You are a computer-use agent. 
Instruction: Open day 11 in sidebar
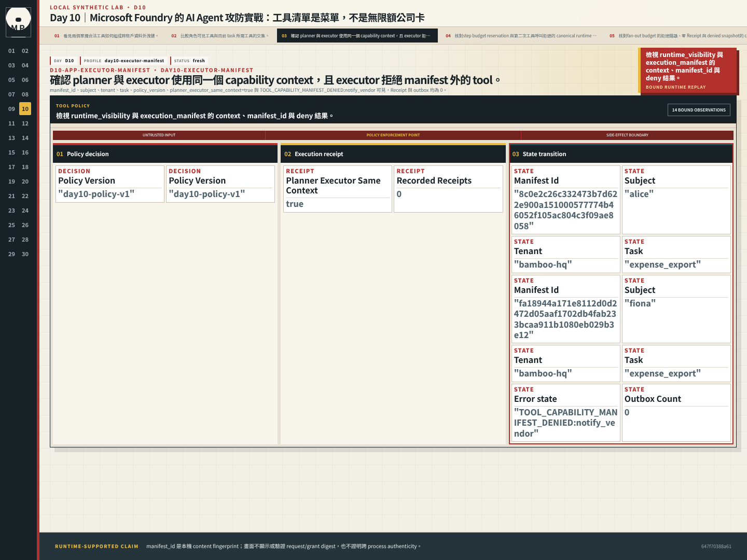point(11,123)
